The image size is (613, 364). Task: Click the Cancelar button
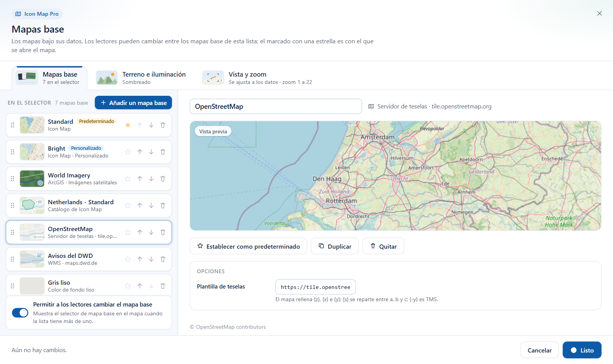[539, 350]
